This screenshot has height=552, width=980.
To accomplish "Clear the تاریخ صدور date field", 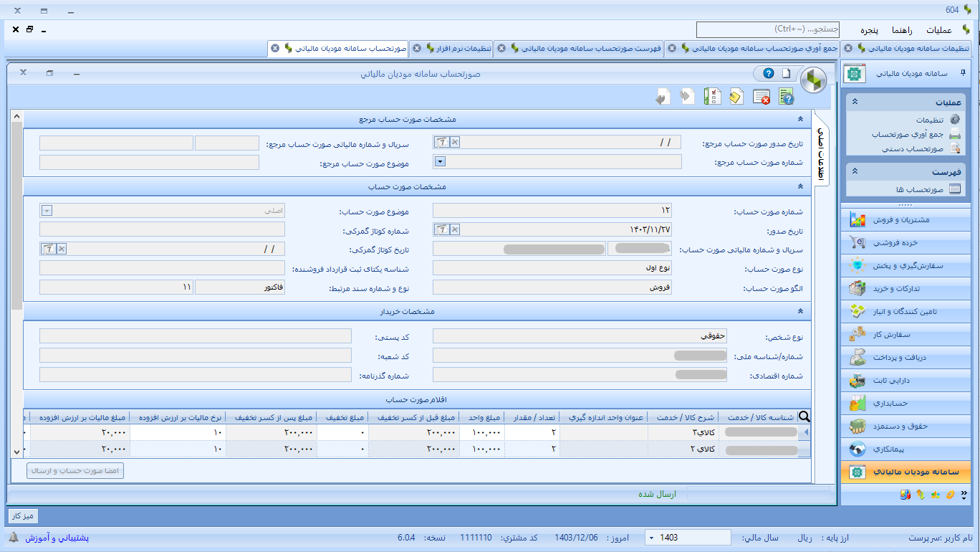I will [x=455, y=229].
